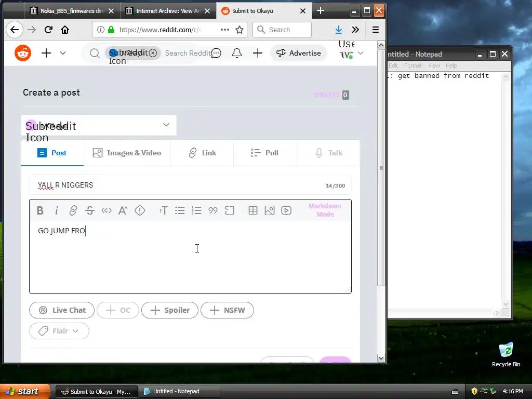
Task: Click the browser page scrollbar up arrow
Action: coord(381,45)
